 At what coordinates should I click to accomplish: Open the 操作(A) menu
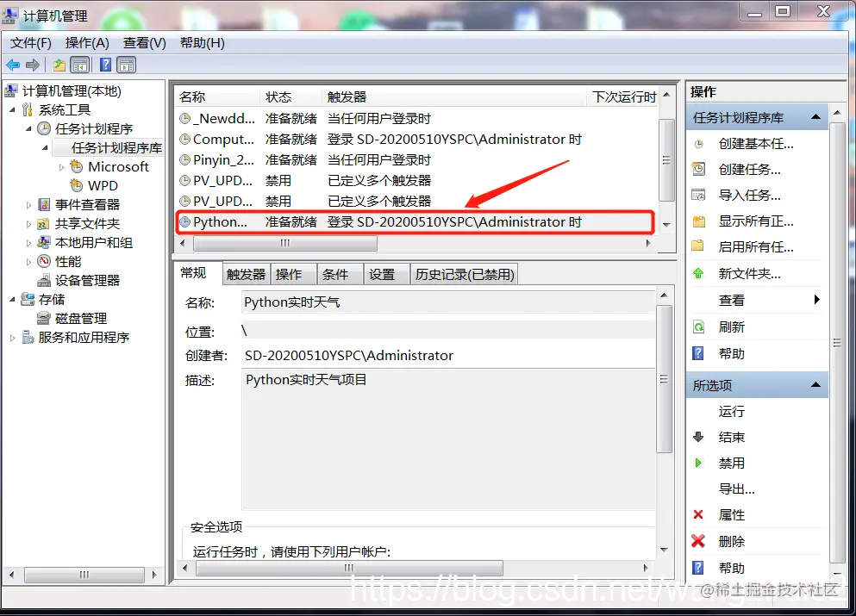tap(85, 42)
